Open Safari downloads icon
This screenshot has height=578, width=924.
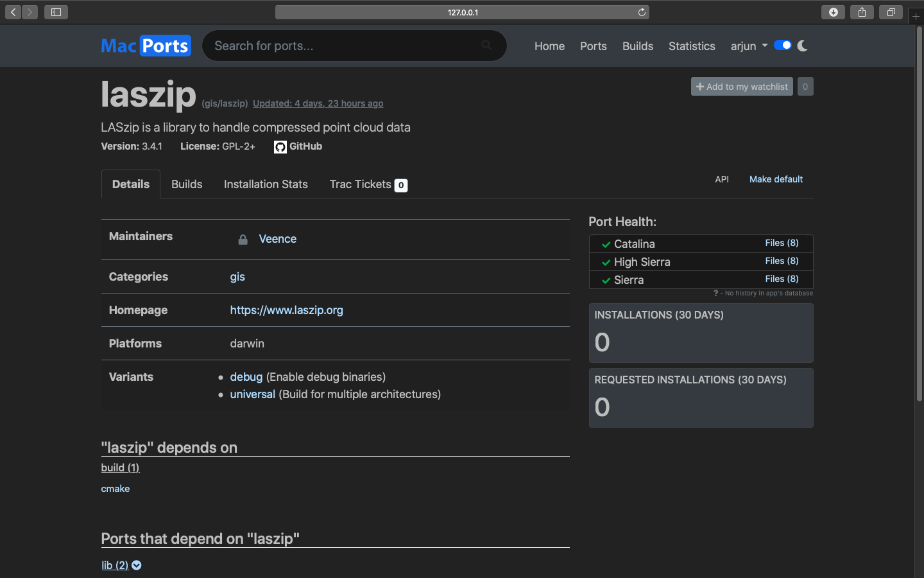click(x=833, y=12)
